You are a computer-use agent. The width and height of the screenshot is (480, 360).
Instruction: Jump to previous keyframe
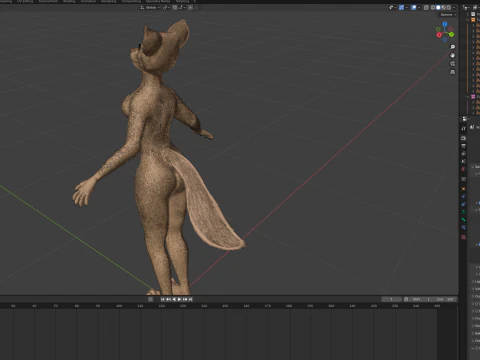pos(168,299)
